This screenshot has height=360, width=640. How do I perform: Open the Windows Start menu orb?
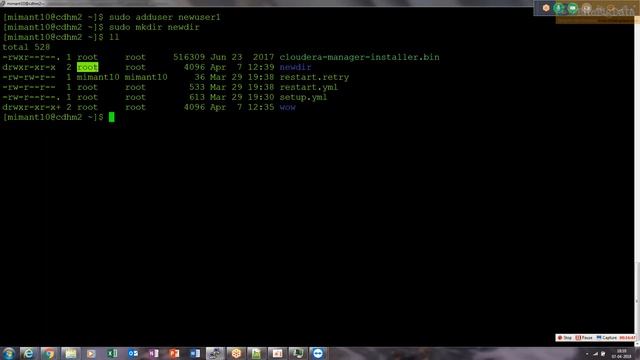click(8, 353)
